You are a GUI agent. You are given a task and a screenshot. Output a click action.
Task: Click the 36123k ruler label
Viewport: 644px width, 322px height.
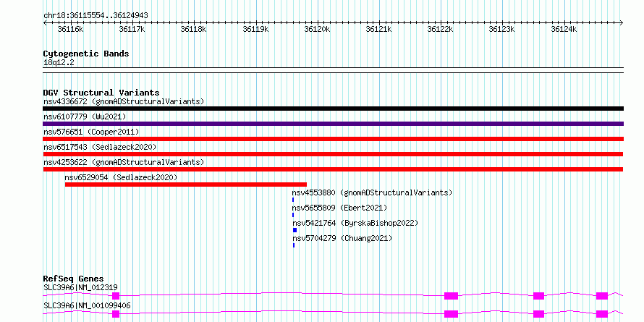(x=502, y=29)
